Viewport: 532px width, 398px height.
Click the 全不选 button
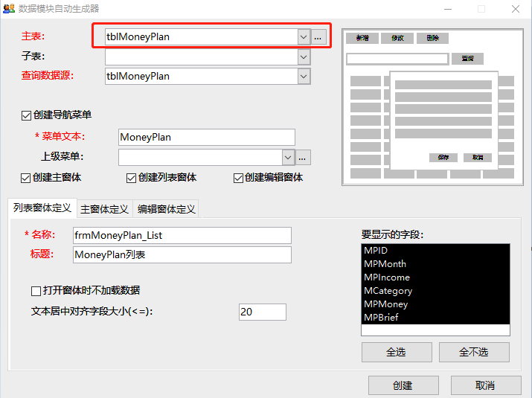(474, 352)
